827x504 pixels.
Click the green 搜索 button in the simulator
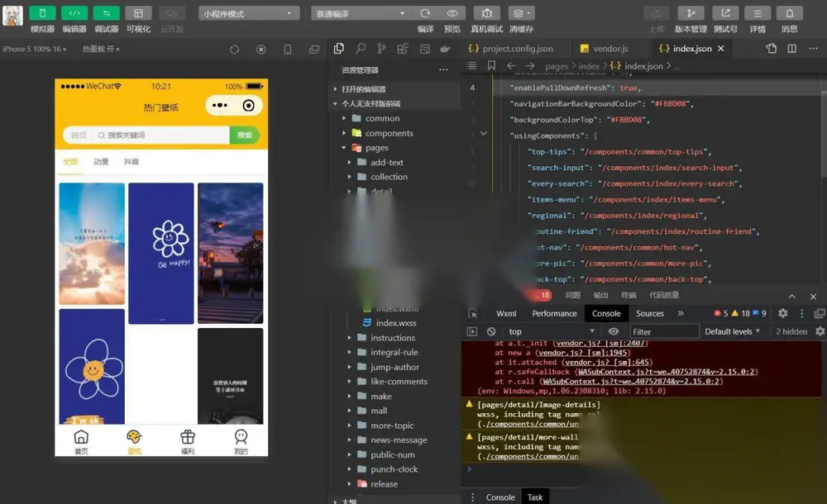(245, 135)
